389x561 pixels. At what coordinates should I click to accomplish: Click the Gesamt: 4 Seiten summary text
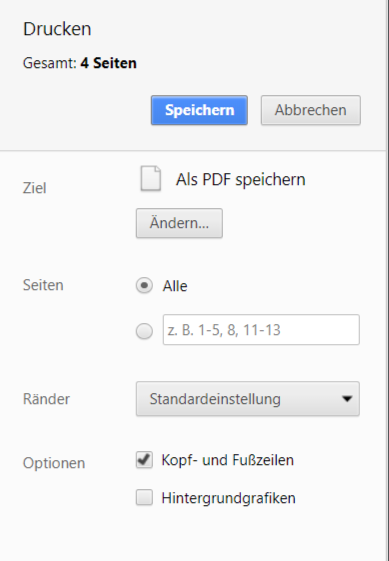pyautogui.click(x=80, y=63)
